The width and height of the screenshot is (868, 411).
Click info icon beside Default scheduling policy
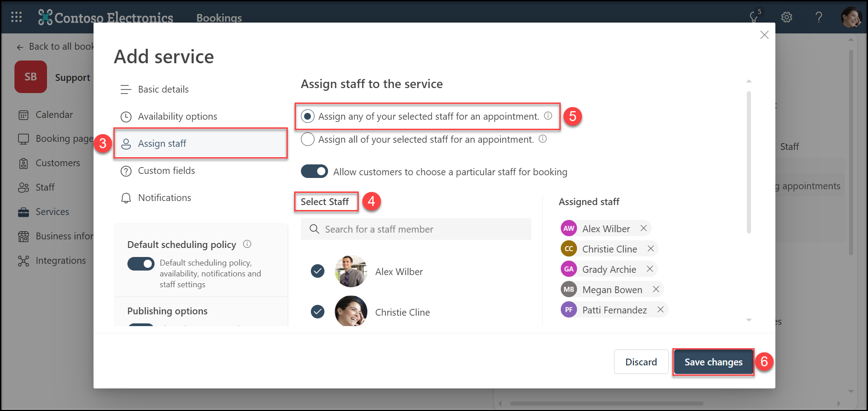pos(247,244)
